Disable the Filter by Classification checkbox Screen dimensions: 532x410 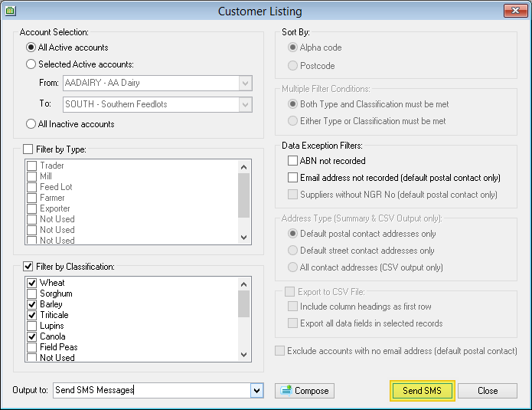click(x=28, y=267)
